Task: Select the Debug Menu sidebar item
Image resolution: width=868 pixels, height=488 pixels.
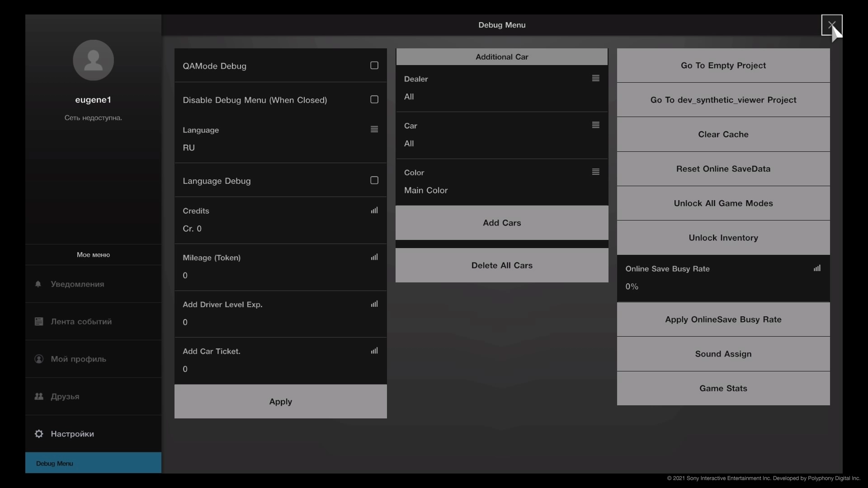Action: (x=93, y=463)
